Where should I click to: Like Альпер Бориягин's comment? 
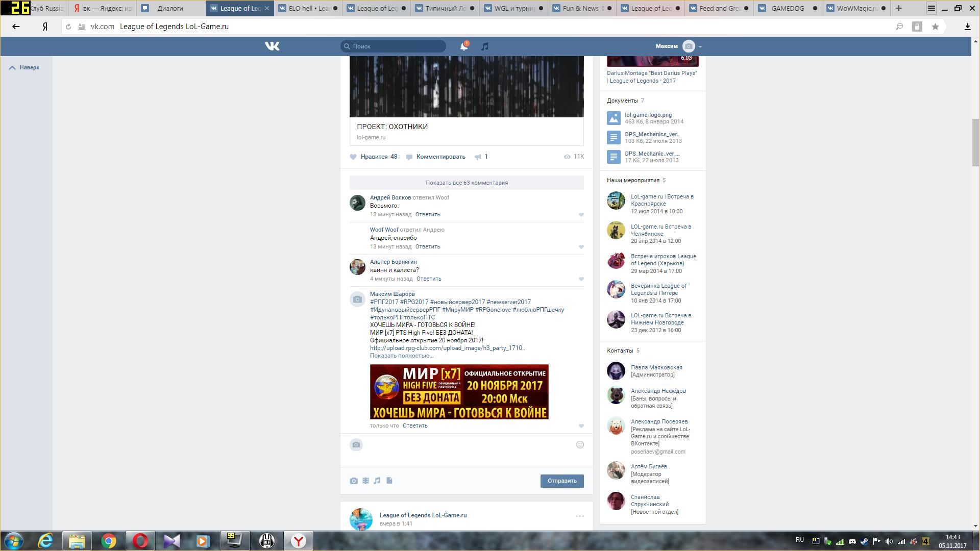(581, 279)
